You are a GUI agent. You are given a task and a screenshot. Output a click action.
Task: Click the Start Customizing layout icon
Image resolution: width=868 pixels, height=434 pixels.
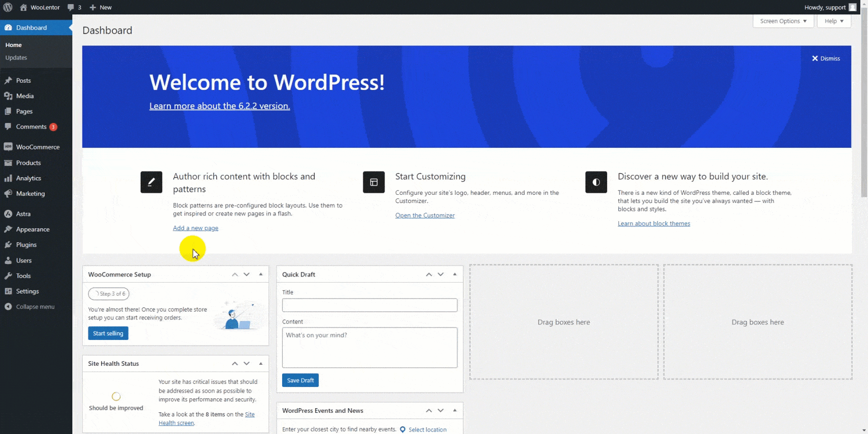click(x=373, y=182)
